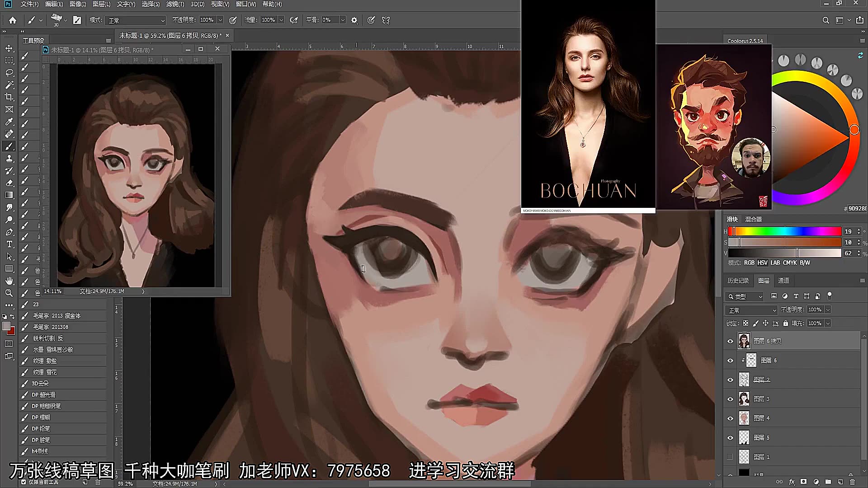Click the hue slider bar

pos(784,231)
